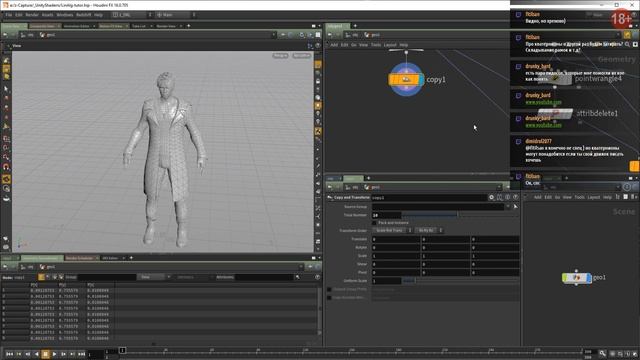The image size is (640, 360).
Task: Open the Persp camera dropdown in viewport
Action: [280, 56]
